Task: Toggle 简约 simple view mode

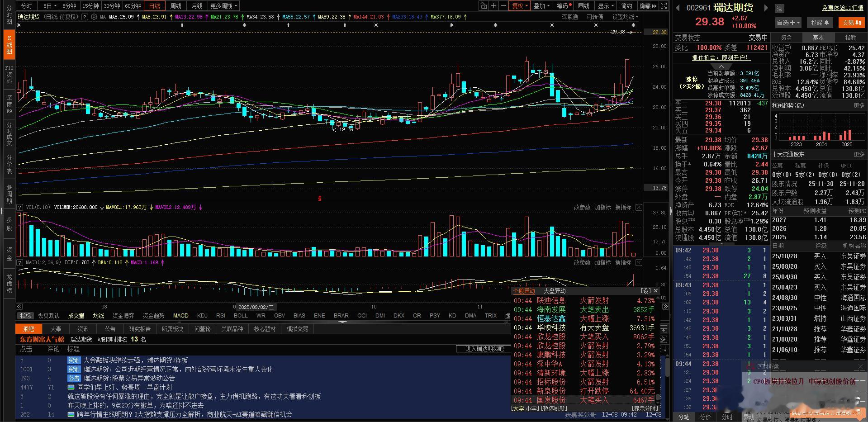Action: tap(626, 6)
